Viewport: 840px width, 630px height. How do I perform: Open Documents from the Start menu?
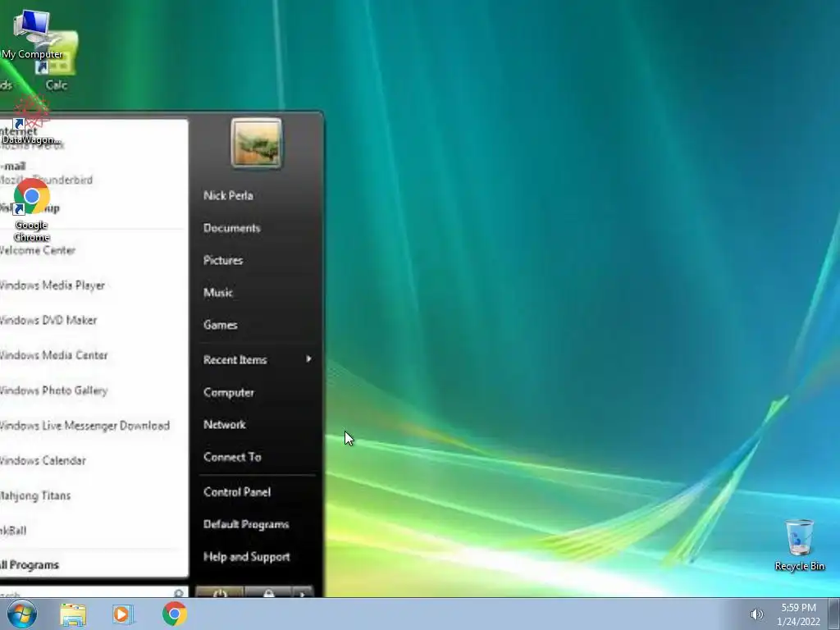point(232,228)
